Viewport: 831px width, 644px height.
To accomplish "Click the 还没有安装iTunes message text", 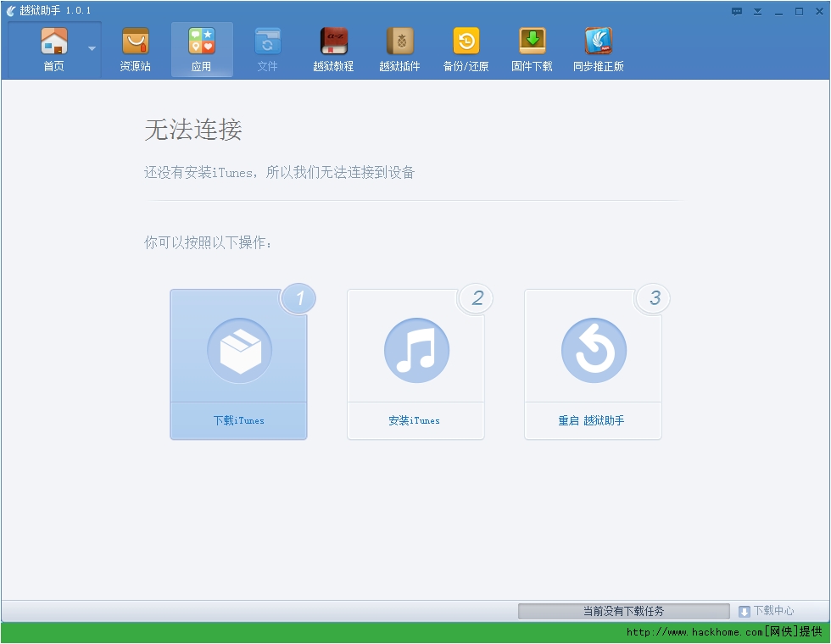I will [279, 173].
